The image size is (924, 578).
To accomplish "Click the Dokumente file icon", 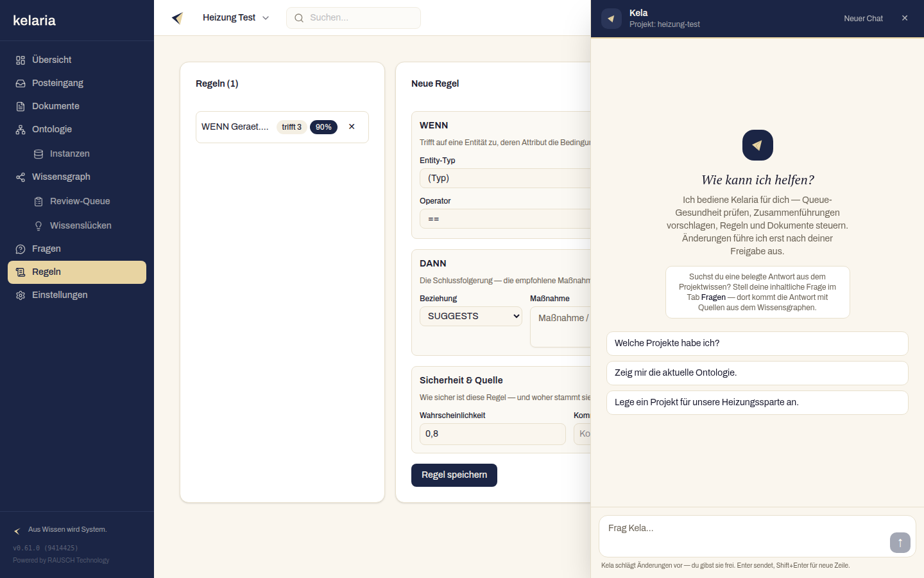I will (x=21, y=107).
